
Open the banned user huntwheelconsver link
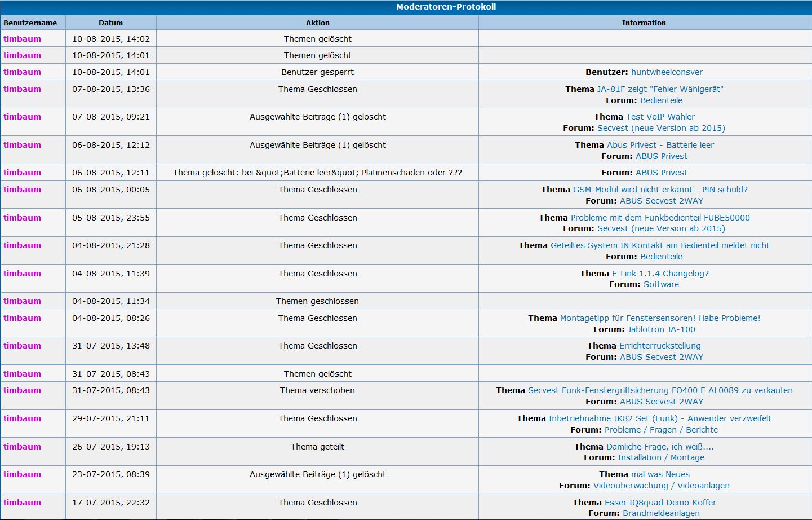coord(667,72)
